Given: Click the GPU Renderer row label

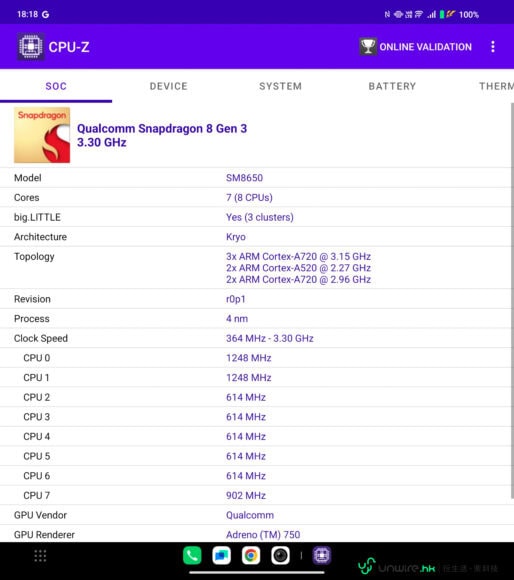Looking at the screenshot, I should (44, 535).
